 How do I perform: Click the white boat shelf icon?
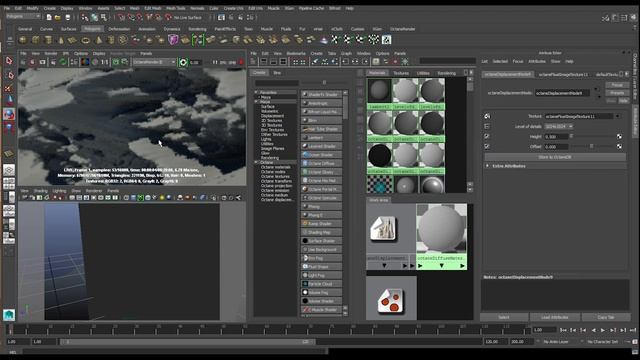(323, 40)
